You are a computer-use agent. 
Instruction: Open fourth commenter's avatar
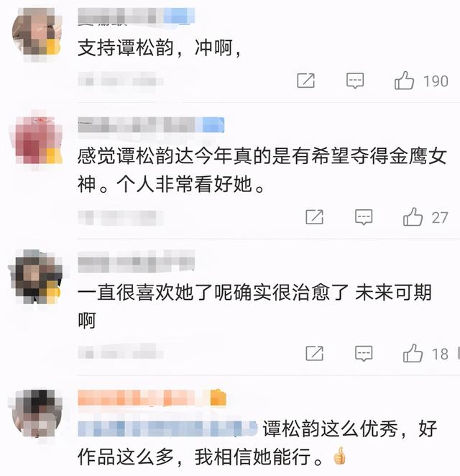click(x=37, y=413)
